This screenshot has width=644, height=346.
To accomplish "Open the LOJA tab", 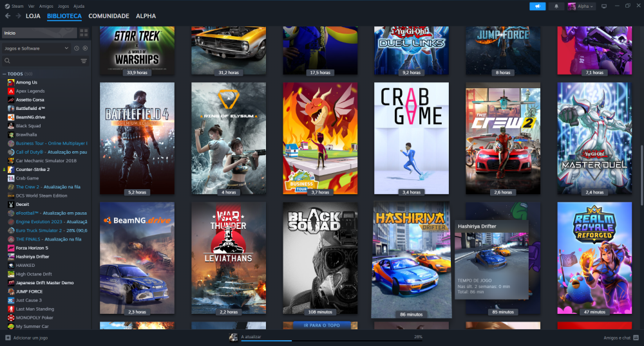I will (x=33, y=15).
